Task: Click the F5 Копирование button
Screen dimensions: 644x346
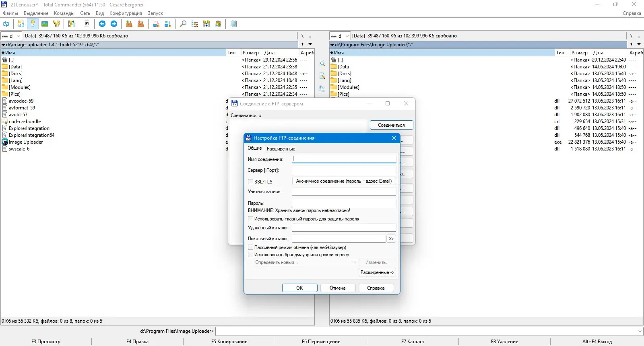Action: (229, 342)
